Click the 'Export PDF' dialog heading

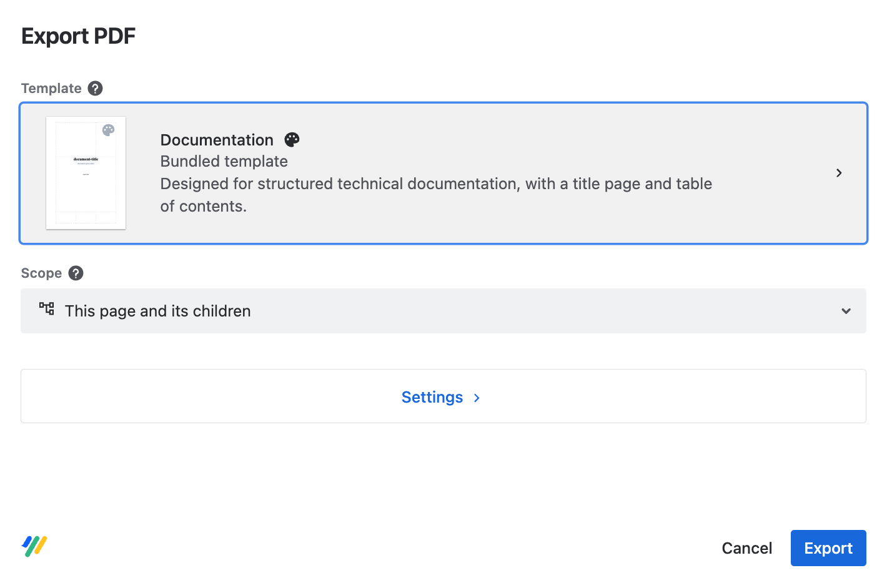pos(79,36)
